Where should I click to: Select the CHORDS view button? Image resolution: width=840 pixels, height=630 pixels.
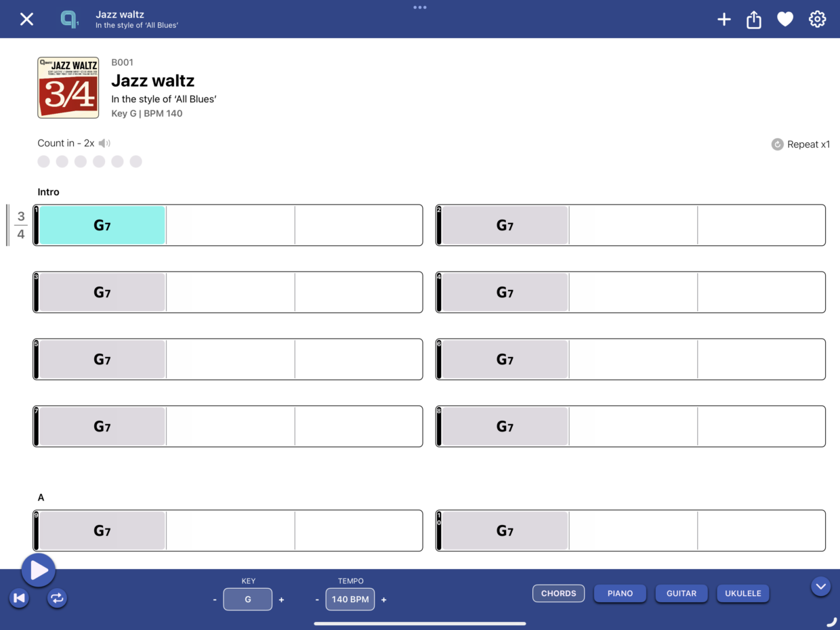(x=559, y=593)
